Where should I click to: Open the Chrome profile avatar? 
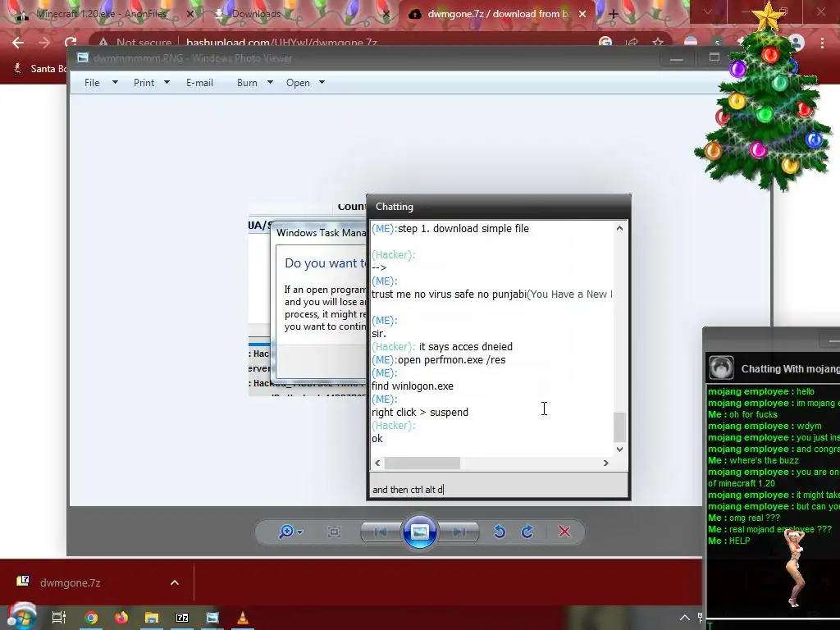797,43
